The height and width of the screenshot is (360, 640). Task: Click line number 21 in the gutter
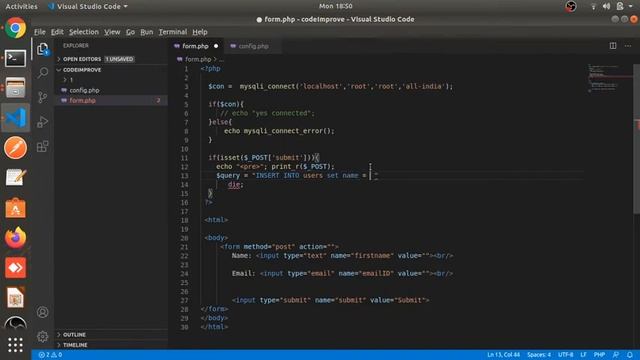click(184, 247)
